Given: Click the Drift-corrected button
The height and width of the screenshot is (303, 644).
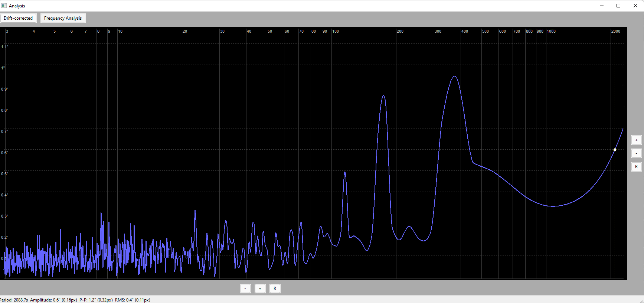Looking at the screenshot, I should (18, 18).
